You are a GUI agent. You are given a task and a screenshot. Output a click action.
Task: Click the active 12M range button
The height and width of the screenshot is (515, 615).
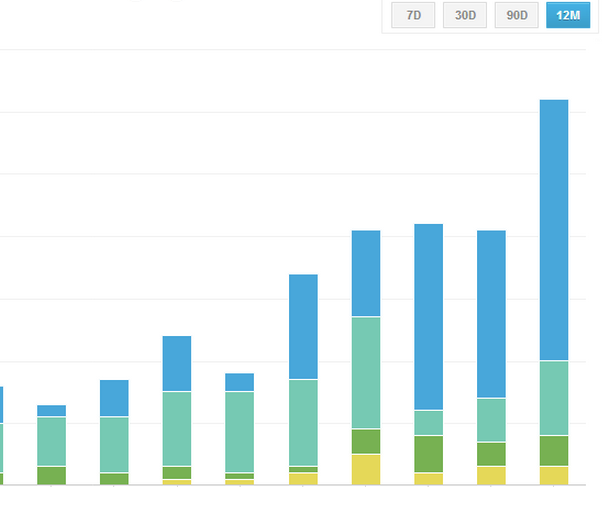pyautogui.click(x=569, y=16)
